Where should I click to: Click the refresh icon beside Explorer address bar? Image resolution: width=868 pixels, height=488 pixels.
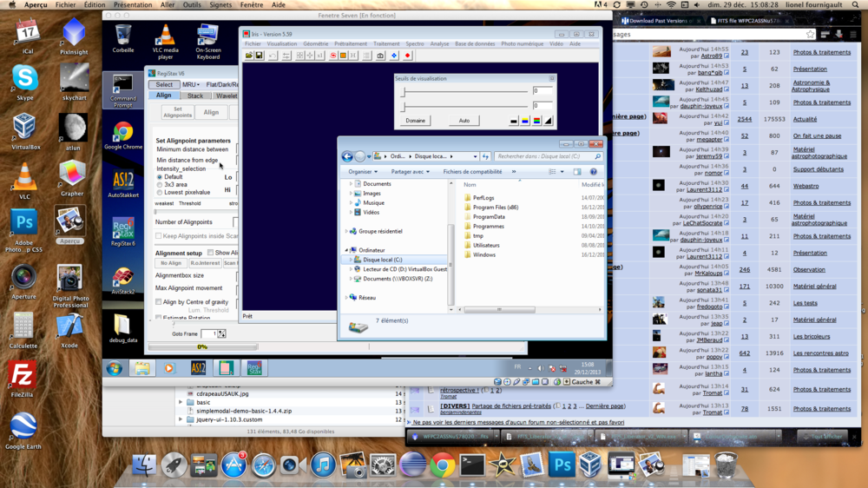[x=485, y=157]
